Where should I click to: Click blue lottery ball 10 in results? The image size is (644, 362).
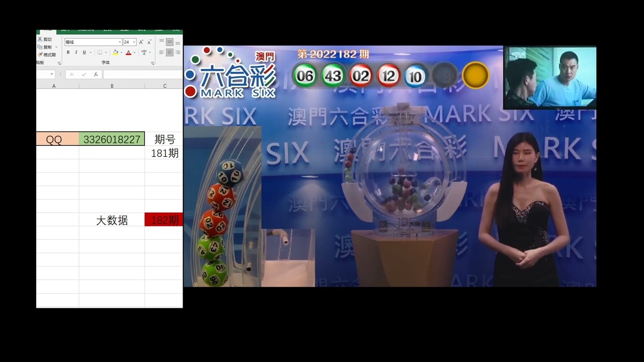[x=416, y=76]
